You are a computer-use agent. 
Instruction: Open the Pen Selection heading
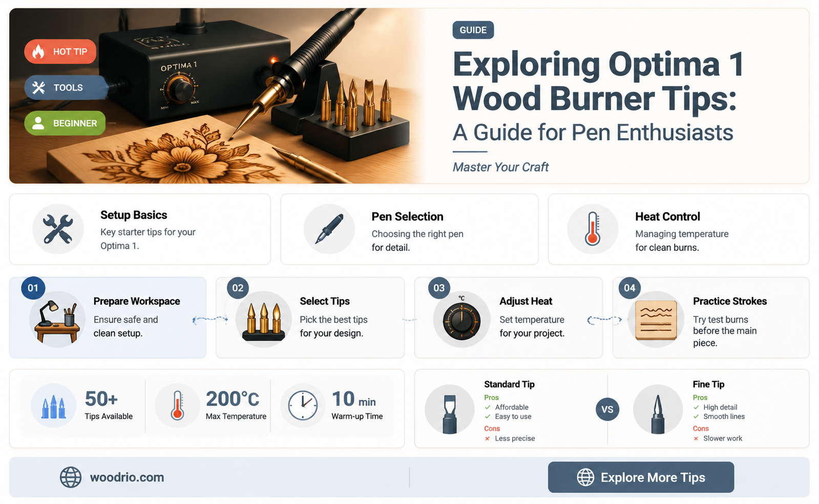[408, 217]
